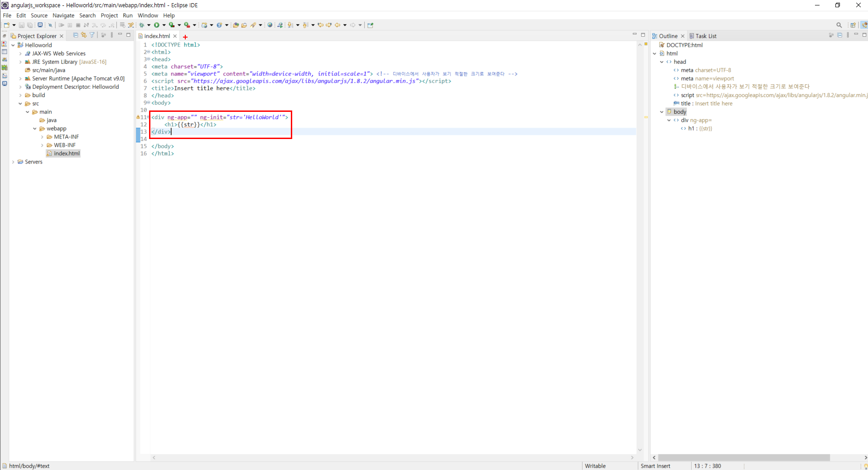Viewport: 868px width, 470px height.
Task: Select 'meta charset=UTF-8' in Outline
Action: point(702,70)
